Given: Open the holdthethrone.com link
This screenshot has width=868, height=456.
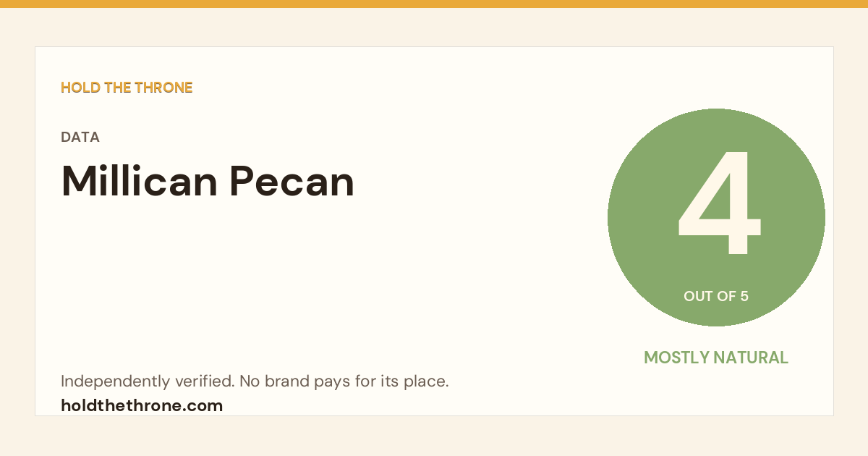Looking at the screenshot, I should point(142,405).
